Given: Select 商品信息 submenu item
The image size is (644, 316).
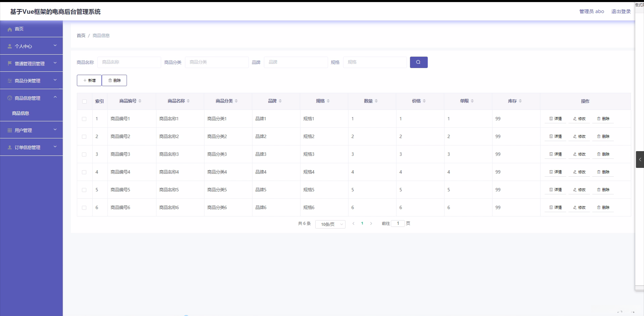Looking at the screenshot, I should [x=31, y=113].
